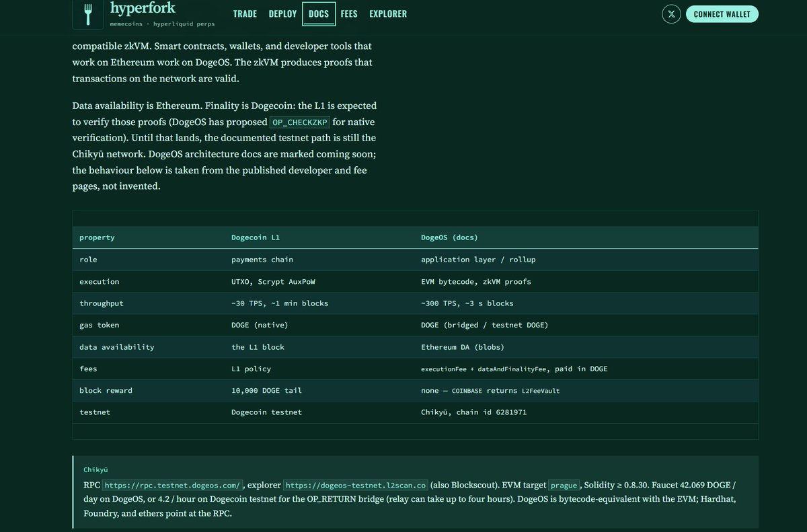Go to the DEPLOY page

[282, 14]
